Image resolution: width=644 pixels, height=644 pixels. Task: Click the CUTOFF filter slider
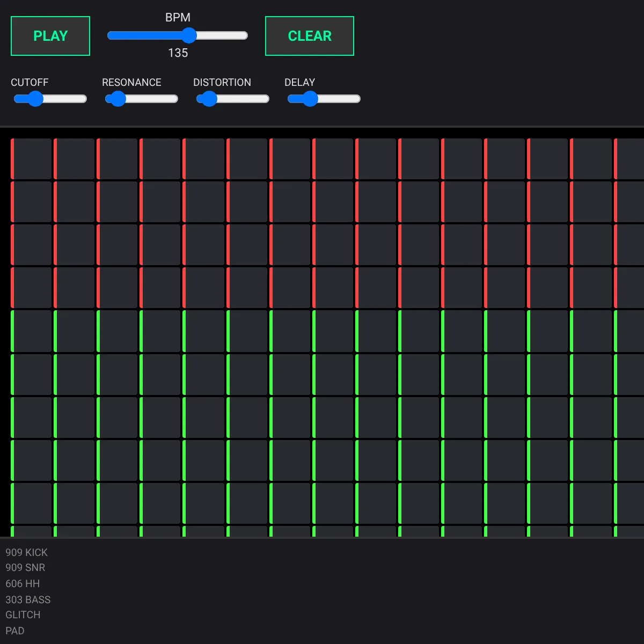coord(50,99)
